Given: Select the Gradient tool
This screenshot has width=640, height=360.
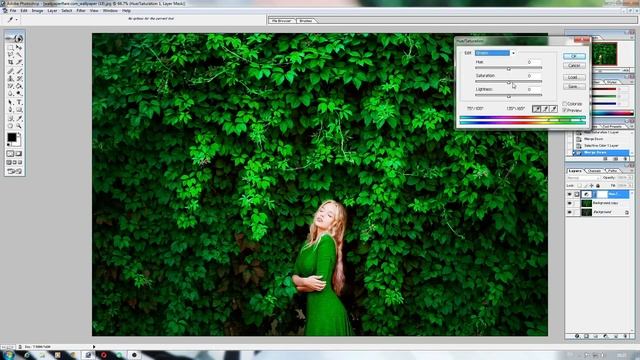Looking at the screenshot, I should pyautogui.click(x=19, y=86).
